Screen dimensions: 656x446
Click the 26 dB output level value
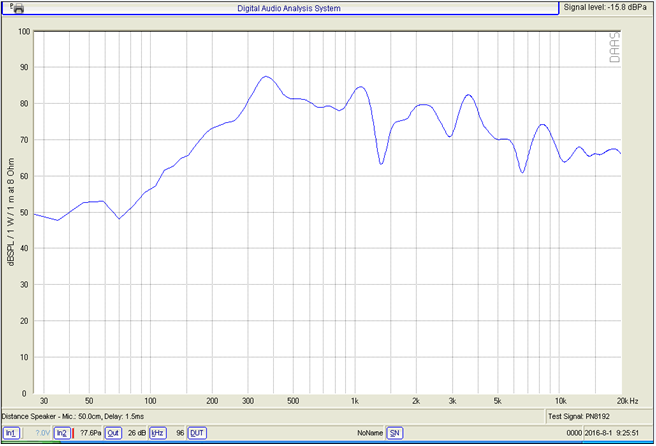click(137, 433)
